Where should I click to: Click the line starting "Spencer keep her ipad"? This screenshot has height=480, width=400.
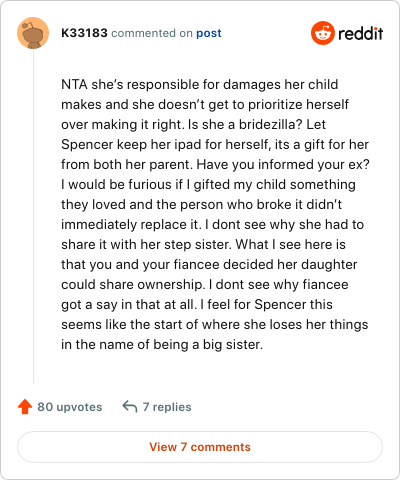215,144
